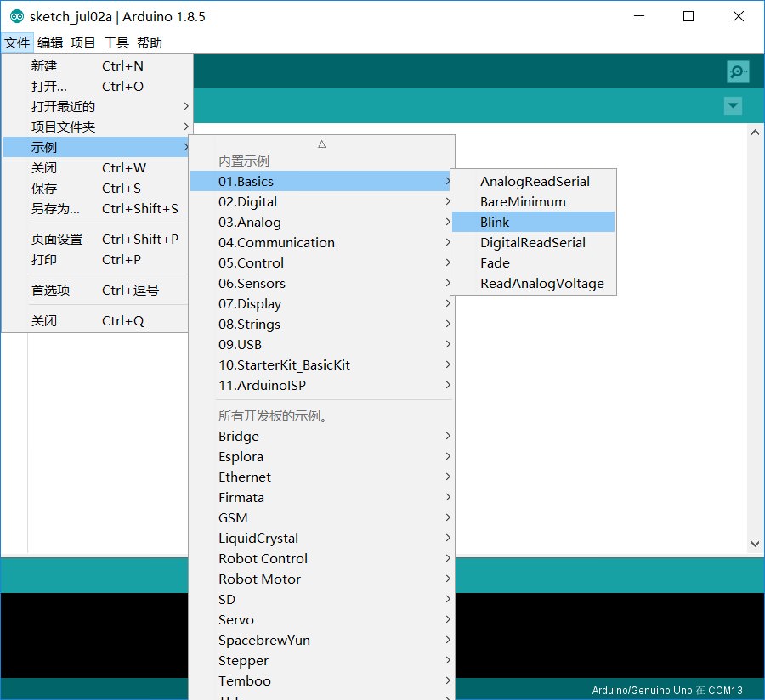Expand the Esplora library examples

[x=321, y=457]
